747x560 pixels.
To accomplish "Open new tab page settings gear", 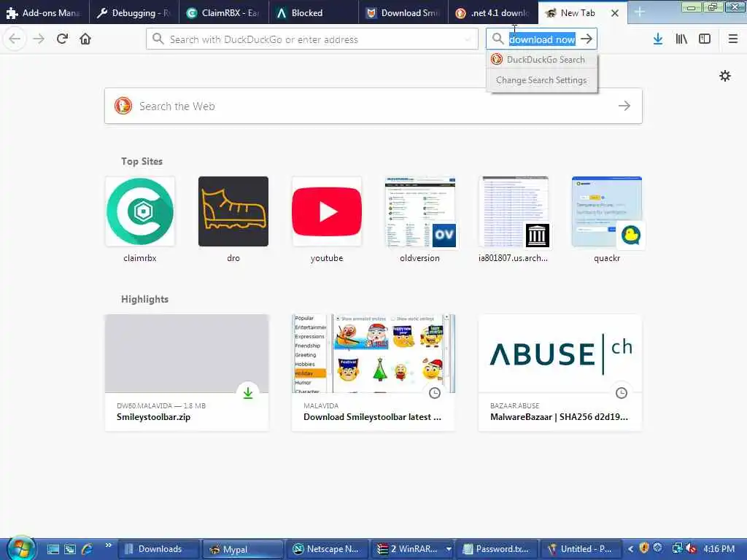I will point(724,76).
